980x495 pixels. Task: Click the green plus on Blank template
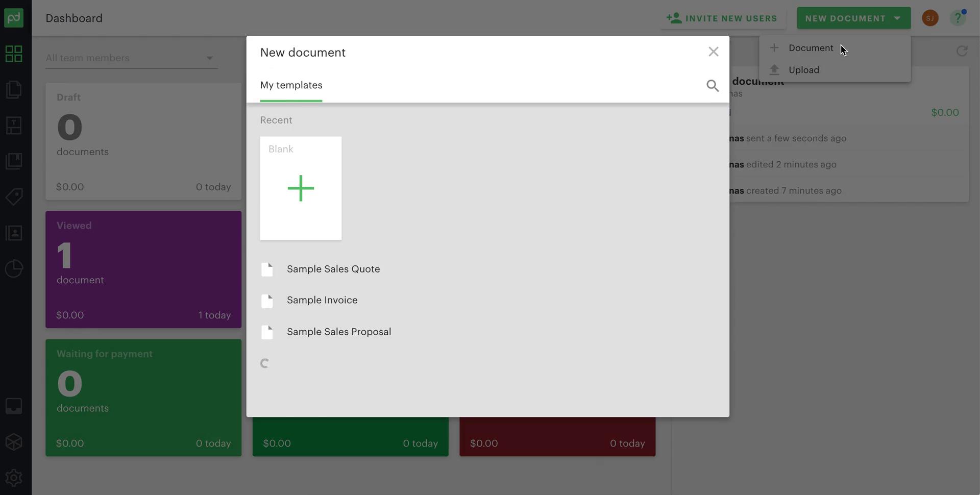point(301,188)
